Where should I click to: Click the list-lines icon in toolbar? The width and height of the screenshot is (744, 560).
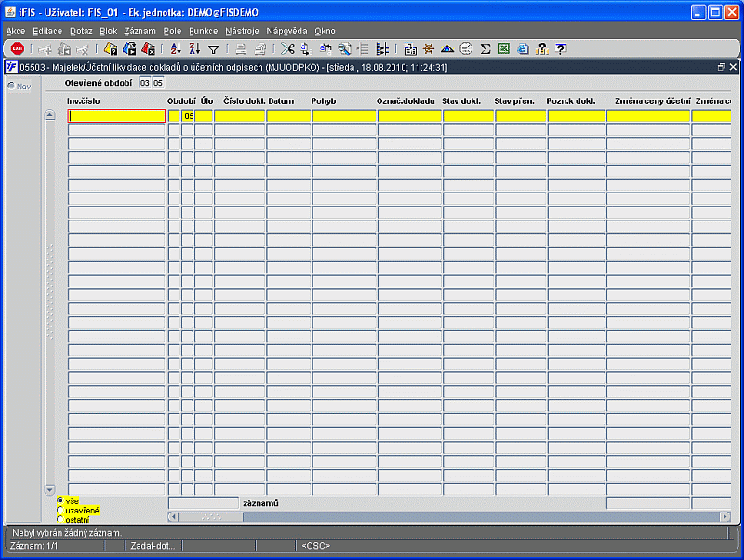pos(364,48)
